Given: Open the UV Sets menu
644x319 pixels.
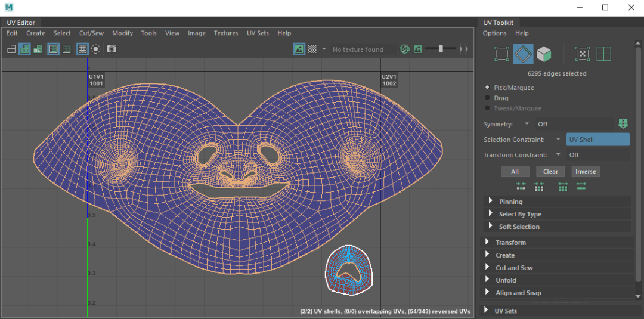Looking at the screenshot, I should [258, 33].
